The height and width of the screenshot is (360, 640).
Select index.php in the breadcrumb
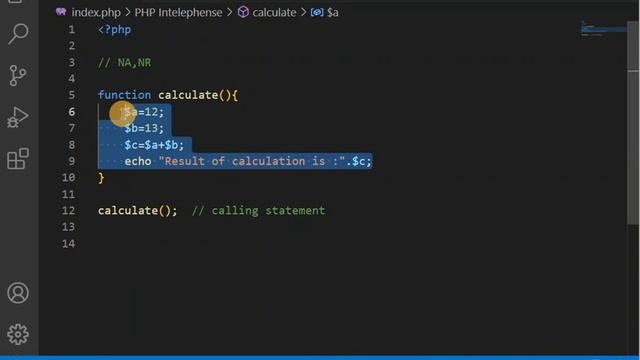coord(96,13)
